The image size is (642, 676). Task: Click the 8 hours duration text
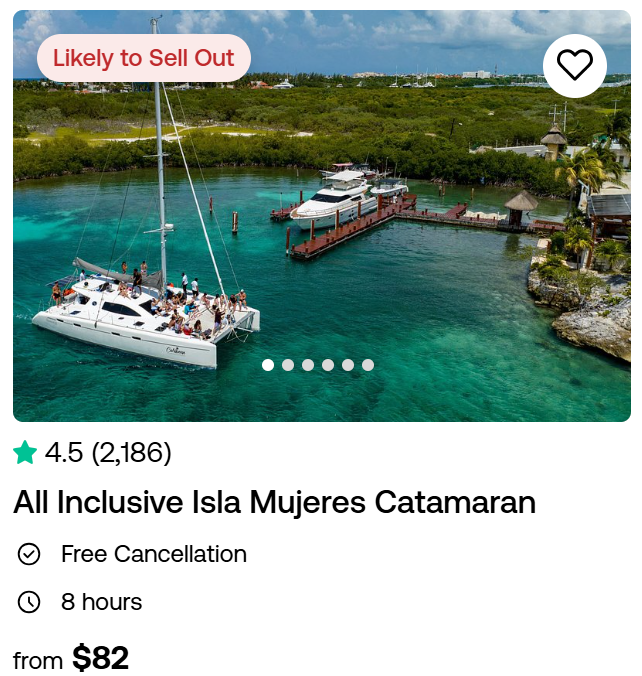point(101,602)
